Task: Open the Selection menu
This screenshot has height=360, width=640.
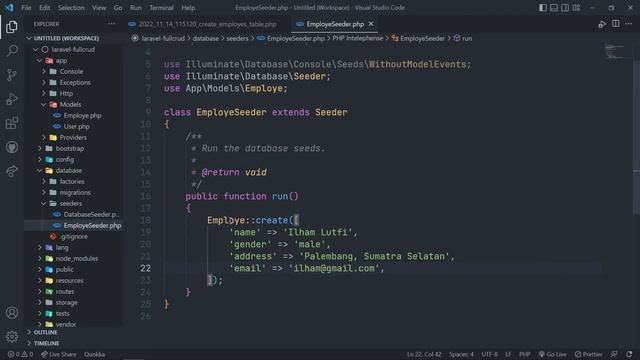Action: 71,8
